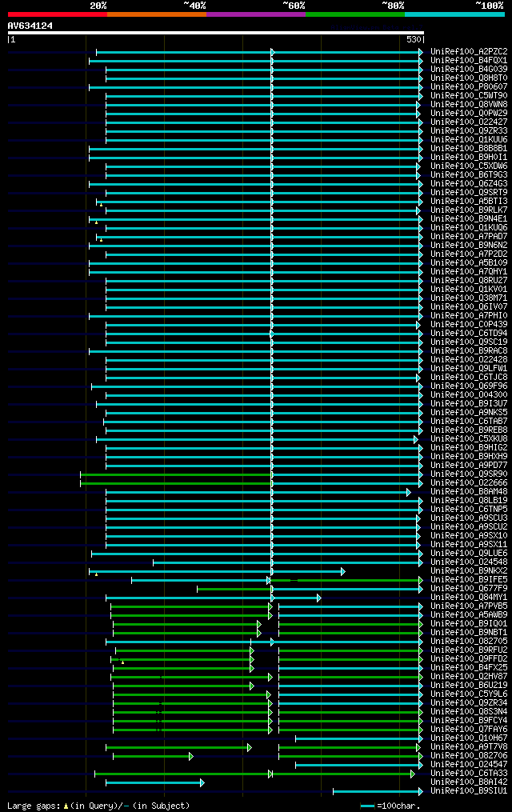
Task: Open hit UniRef100_A5BTI3
Action: coord(469,202)
